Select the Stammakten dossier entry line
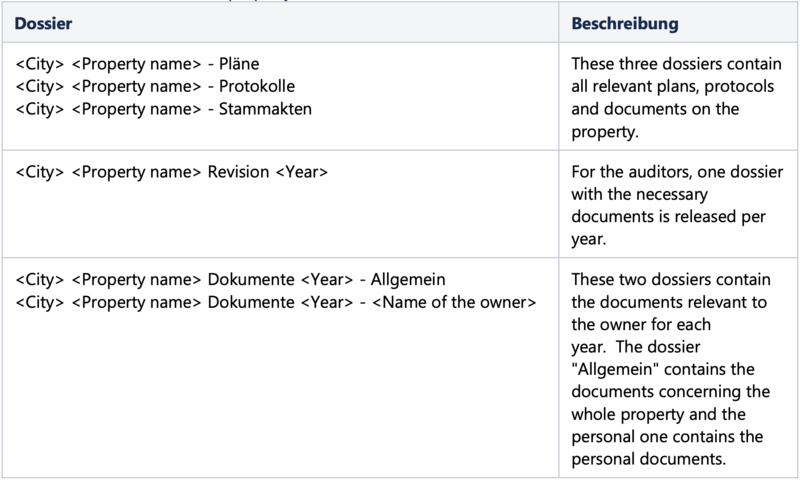 pos(163,109)
